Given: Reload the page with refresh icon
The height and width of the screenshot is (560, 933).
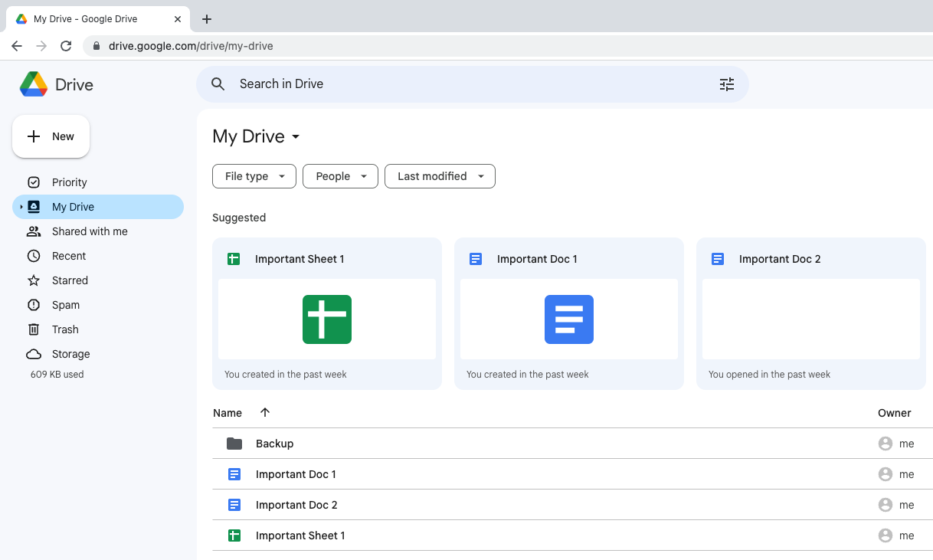Looking at the screenshot, I should (66, 46).
